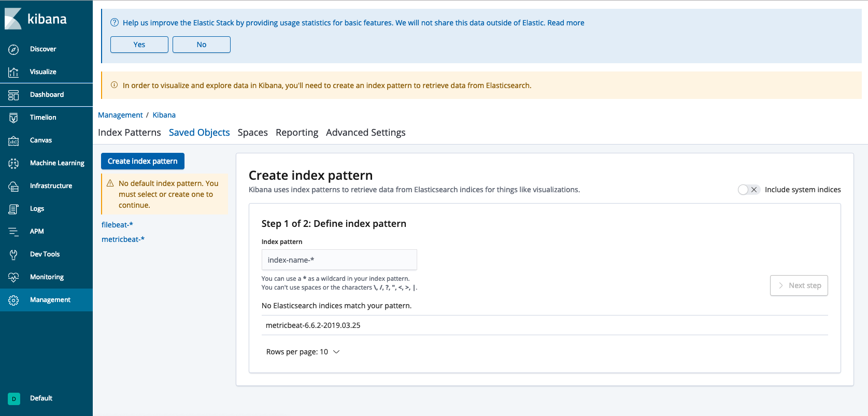Open Discover via its compass icon
The height and width of the screenshot is (416, 868).
(x=13, y=49)
